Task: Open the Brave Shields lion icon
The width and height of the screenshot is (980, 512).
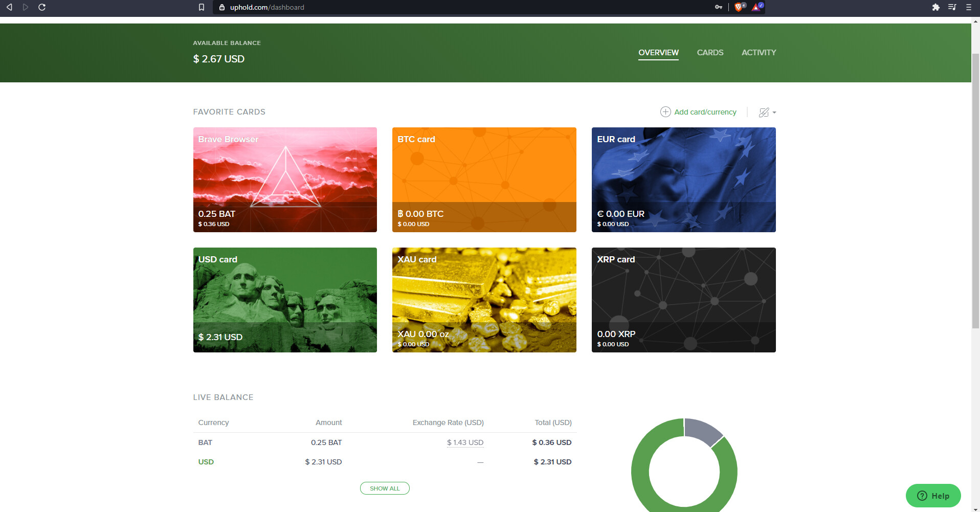Action: click(739, 7)
